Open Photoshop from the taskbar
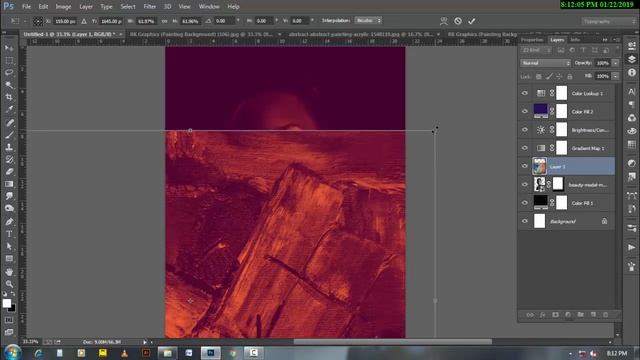The width and height of the screenshot is (640, 360). click(x=211, y=353)
